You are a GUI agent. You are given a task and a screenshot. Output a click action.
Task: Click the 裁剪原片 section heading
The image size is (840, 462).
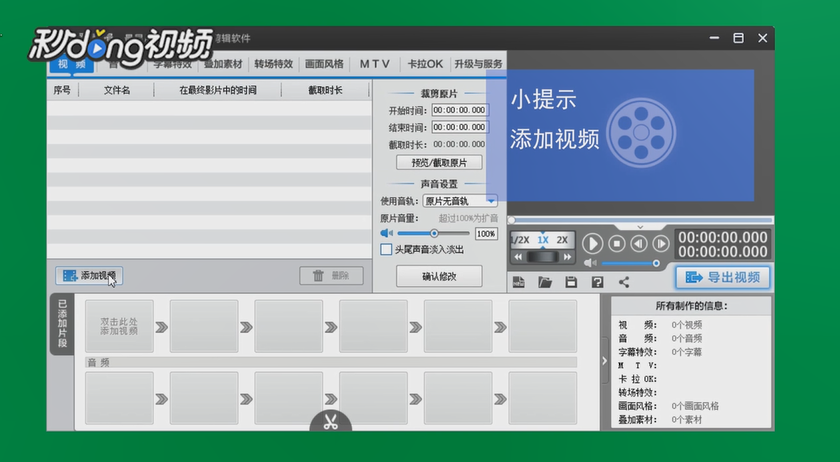point(439,93)
